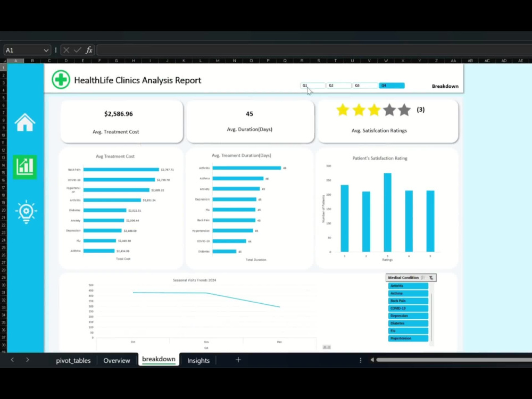Click the Avg. Treament Duration(Days) chart title

[x=241, y=155]
